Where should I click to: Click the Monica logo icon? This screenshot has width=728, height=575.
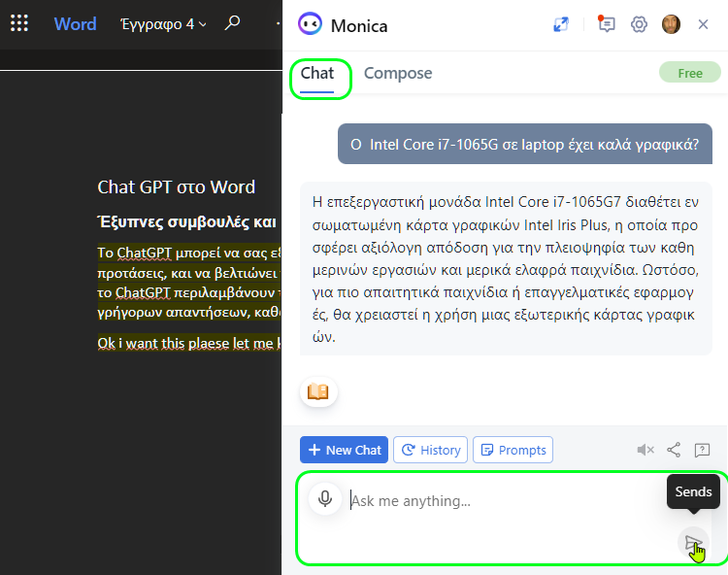[x=310, y=23]
